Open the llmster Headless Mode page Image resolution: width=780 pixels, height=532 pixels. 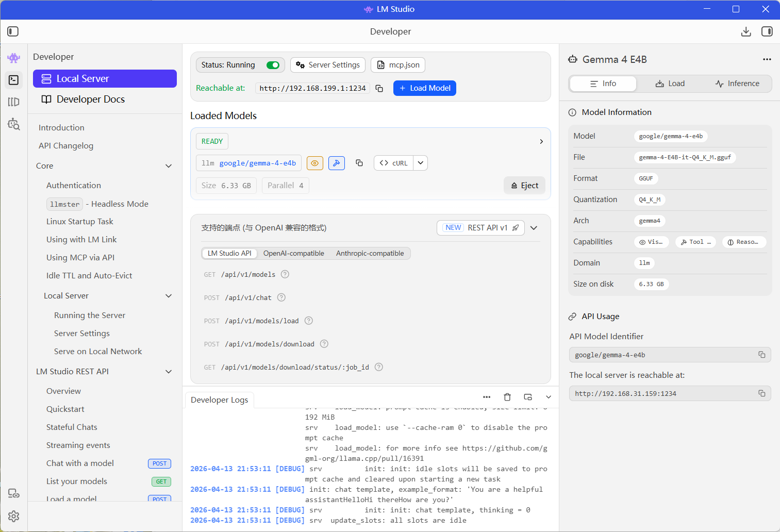tap(97, 204)
